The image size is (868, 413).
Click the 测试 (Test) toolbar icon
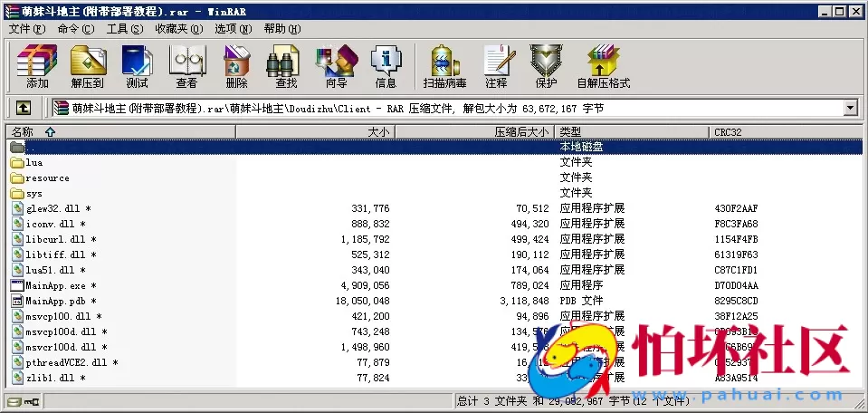point(137,66)
